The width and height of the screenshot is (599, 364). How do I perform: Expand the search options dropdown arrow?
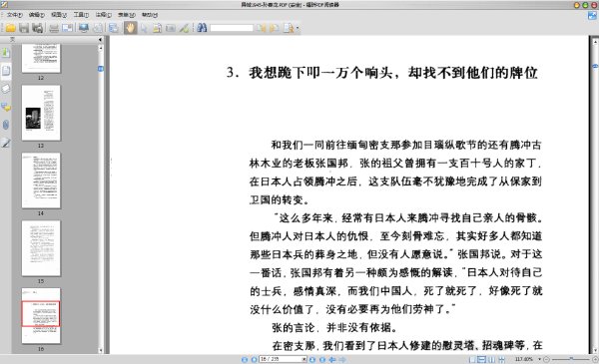coord(298,28)
